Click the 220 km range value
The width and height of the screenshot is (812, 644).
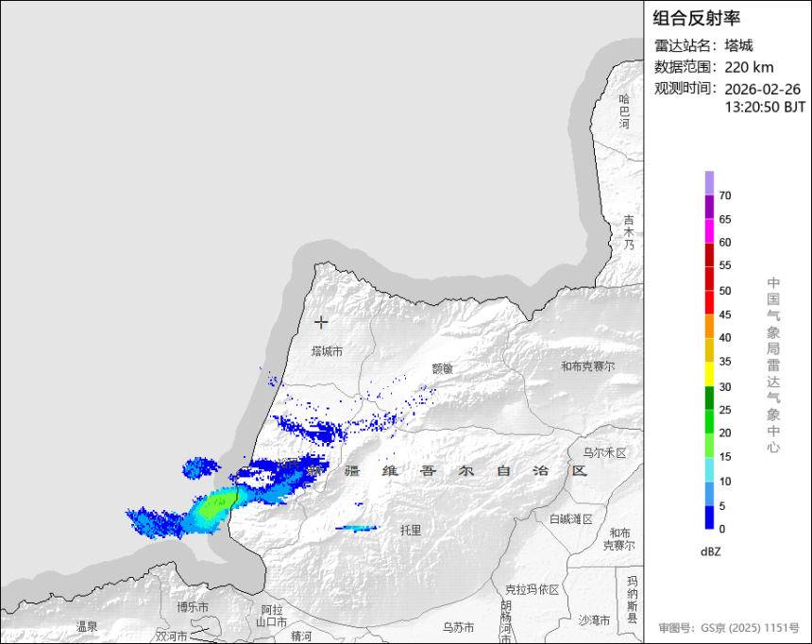coord(749,67)
